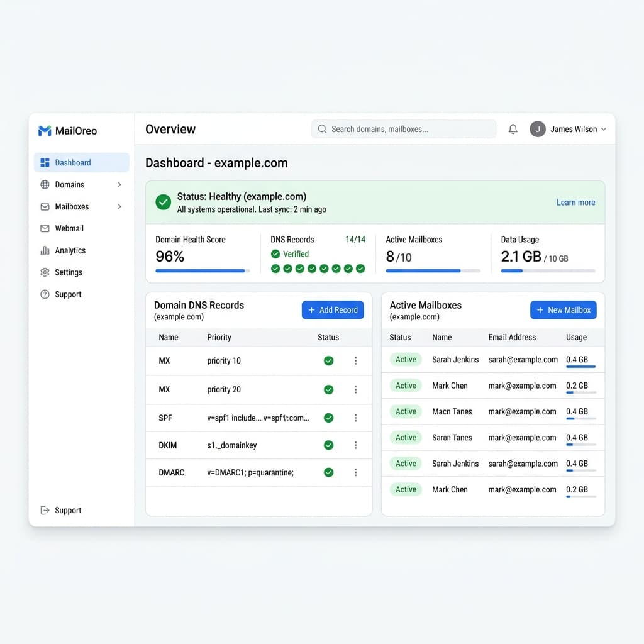The image size is (644, 644).
Task: Open the James Wilson account dropdown
Action: click(x=603, y=129)
